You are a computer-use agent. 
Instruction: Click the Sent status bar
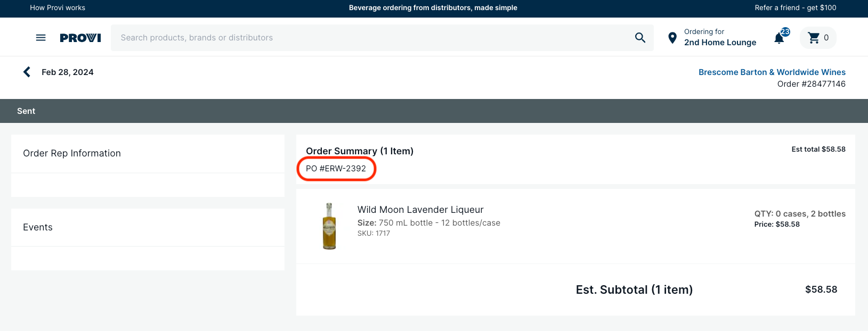[26, 111]
